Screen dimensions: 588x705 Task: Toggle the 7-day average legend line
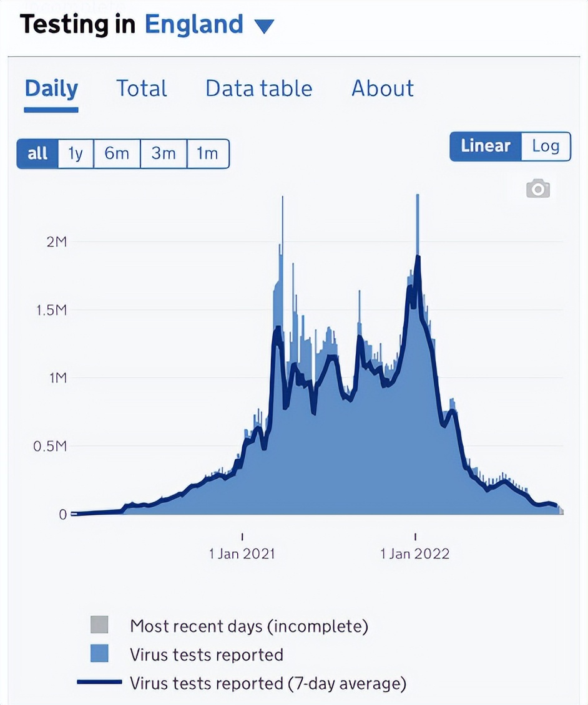[99, 683]
